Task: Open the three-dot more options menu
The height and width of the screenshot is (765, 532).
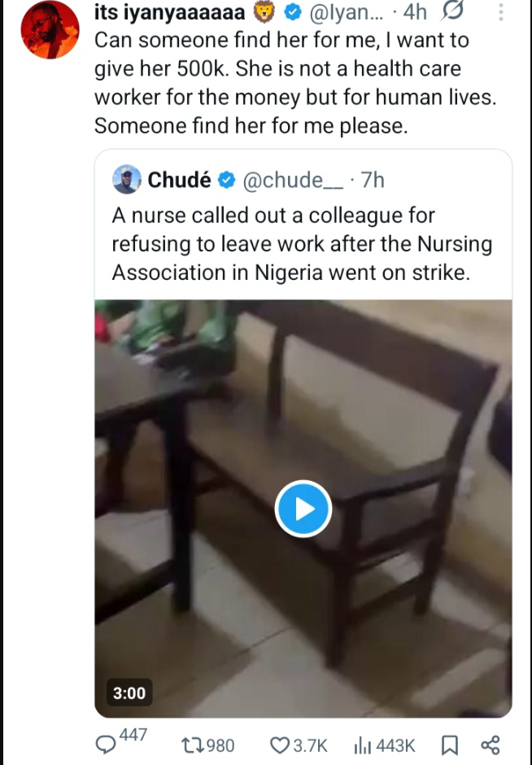Action: click(500, 14)
